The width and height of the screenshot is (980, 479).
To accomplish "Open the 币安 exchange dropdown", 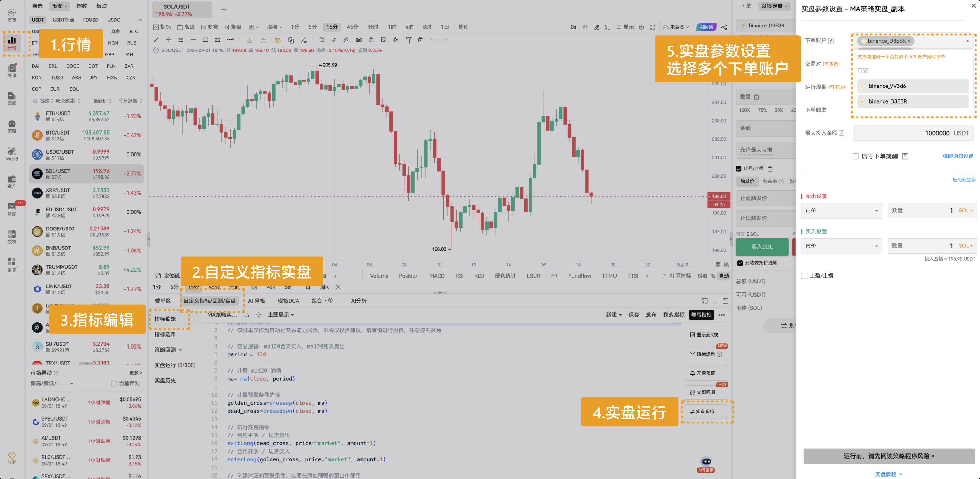I will (59, 6).
